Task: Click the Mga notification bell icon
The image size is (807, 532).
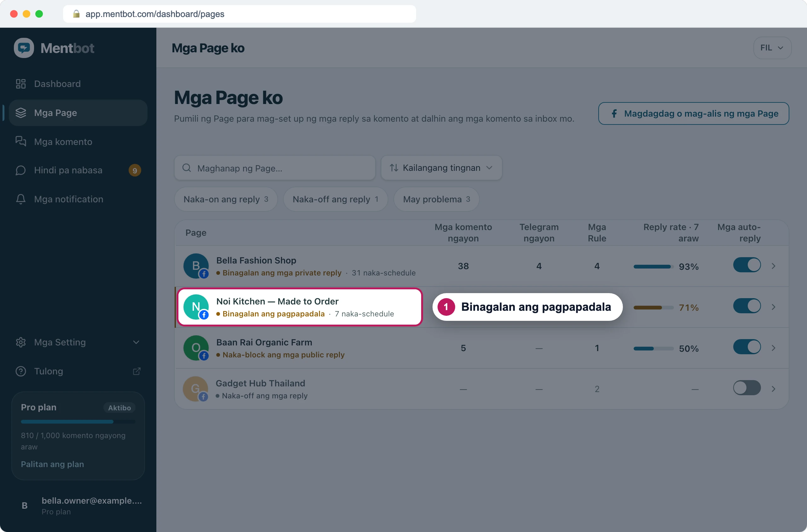Action: (x=21, y=199)
